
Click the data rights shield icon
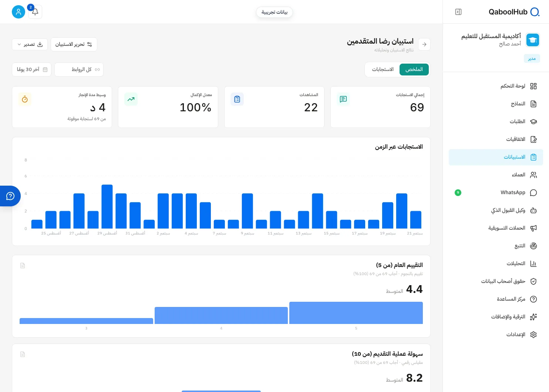533,281
